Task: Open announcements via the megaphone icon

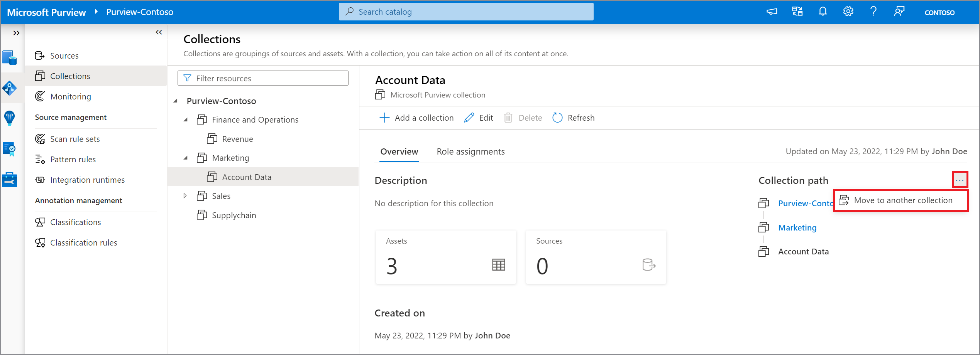Action: click(x=771, y=11)
